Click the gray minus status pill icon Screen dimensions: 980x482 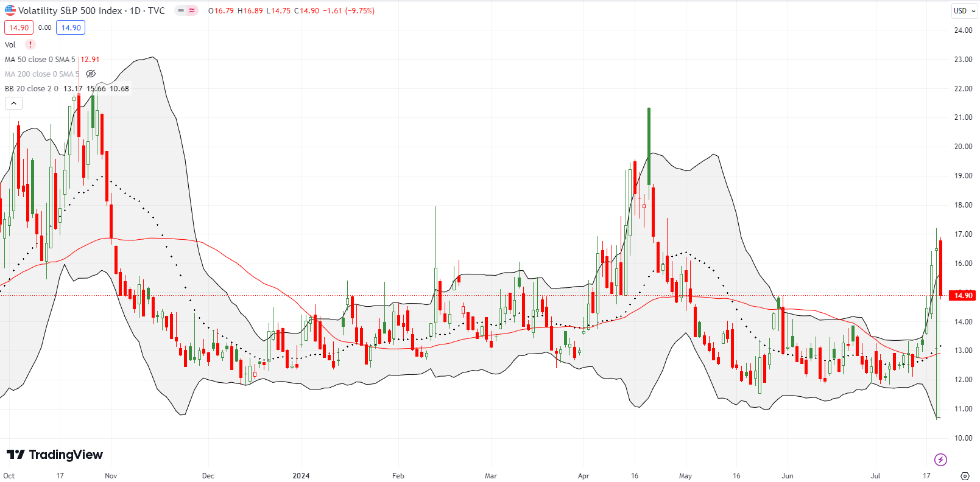pyautogui.click(x=181, y=10)
